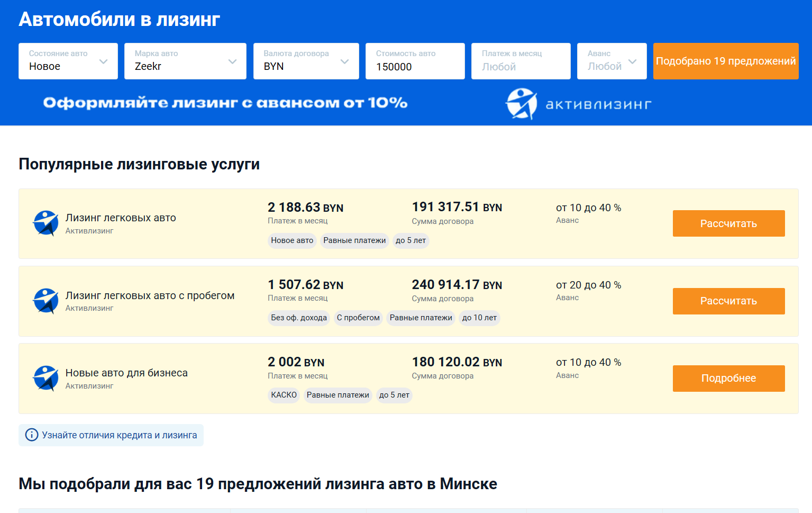Screen dimensions: 812x513
Task: Open the Валюта договора dropdown
Action: pyautogui.click(x=306, y=61)
